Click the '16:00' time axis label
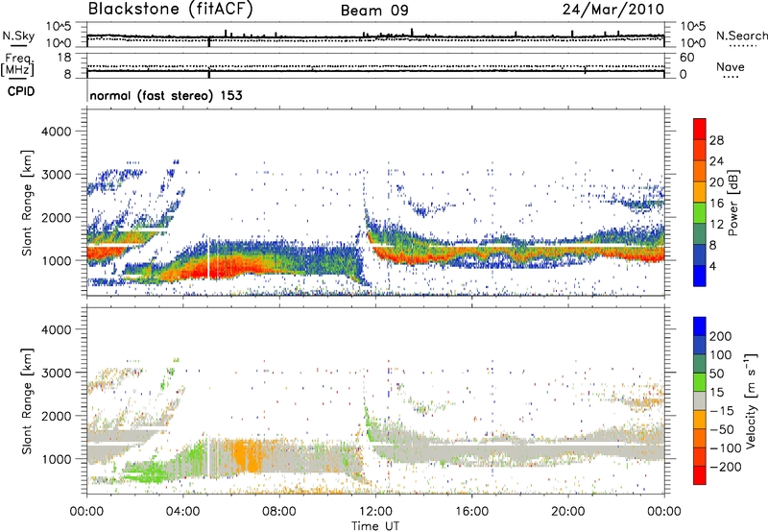Screen dimensions: 768x532 (x=471, y=512)
